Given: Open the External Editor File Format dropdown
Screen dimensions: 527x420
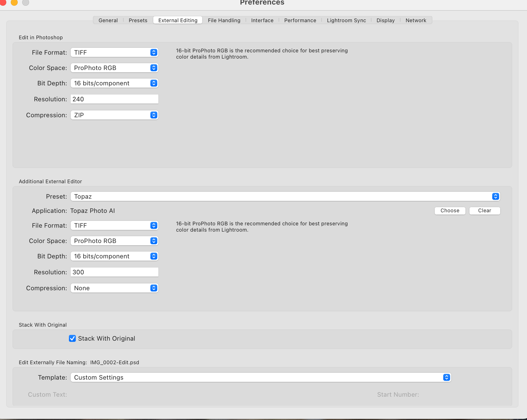Looking at the screenshot, I should (x=114, y=225).
